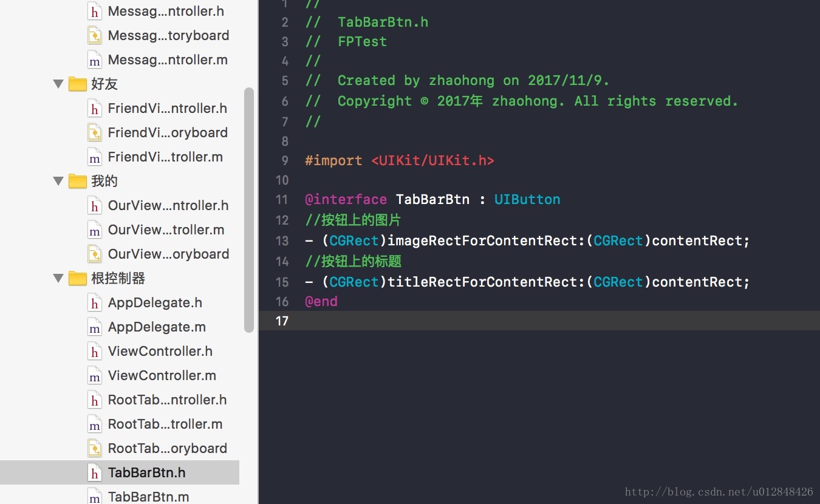Open FriendVi…troller.m implementation file
Viewport: 820px width, 504px height.
pos(165,157)
